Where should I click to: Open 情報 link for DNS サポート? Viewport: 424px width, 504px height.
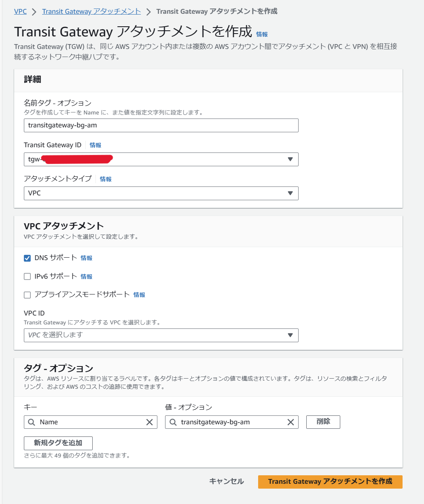(x=87, y=258)
